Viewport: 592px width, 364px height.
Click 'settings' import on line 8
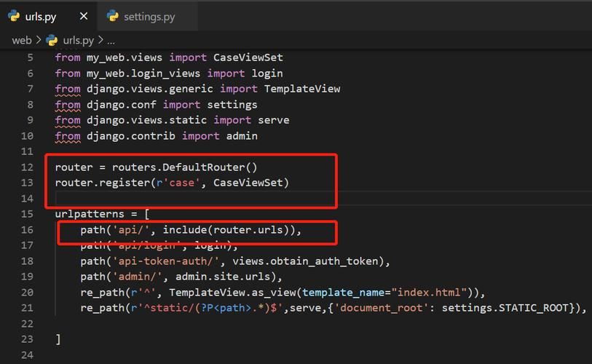[232, 105]
